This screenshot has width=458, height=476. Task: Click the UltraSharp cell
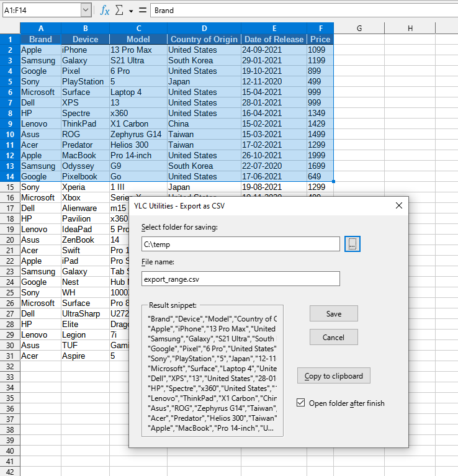click(85, 313)
